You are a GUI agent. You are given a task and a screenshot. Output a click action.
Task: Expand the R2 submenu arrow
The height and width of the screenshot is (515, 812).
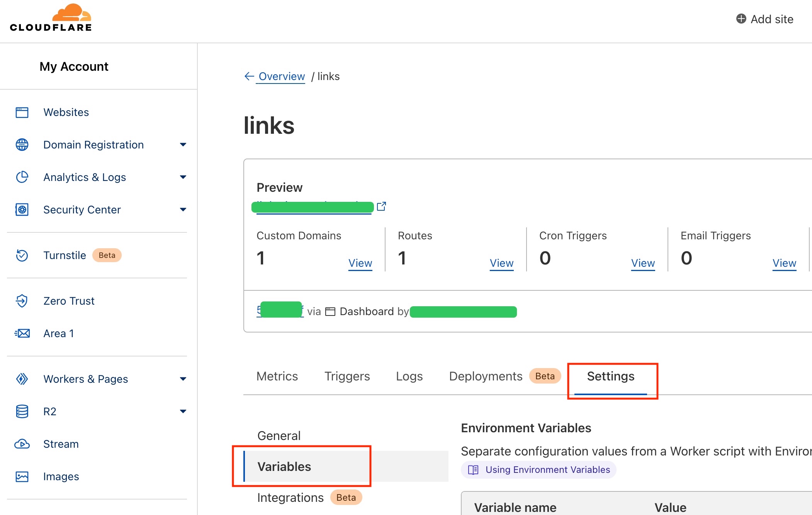183,411
